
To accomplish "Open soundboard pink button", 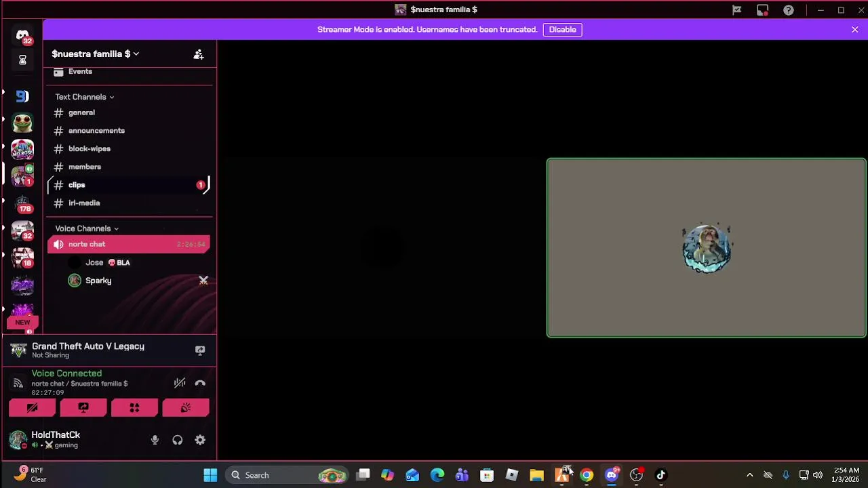I will tap(186, 407).
